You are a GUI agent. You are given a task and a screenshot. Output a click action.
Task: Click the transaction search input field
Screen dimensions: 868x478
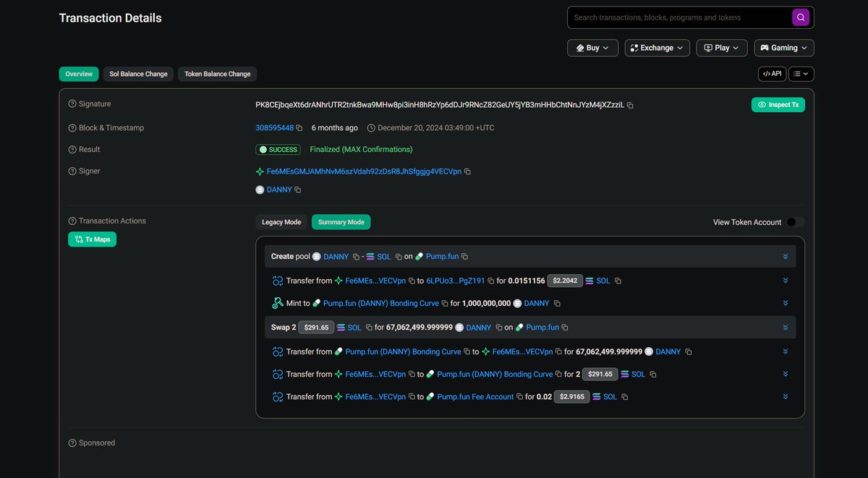(x=678, y=17)
